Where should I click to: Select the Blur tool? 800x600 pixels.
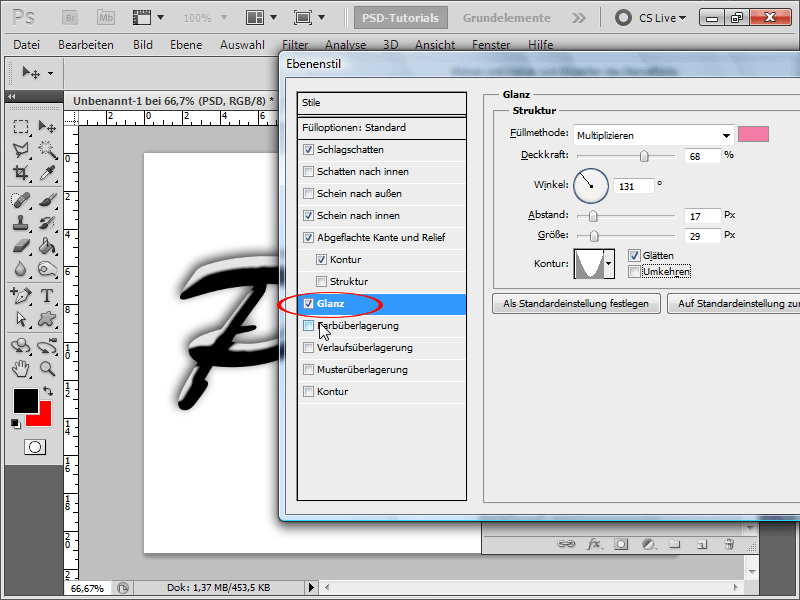20,269
